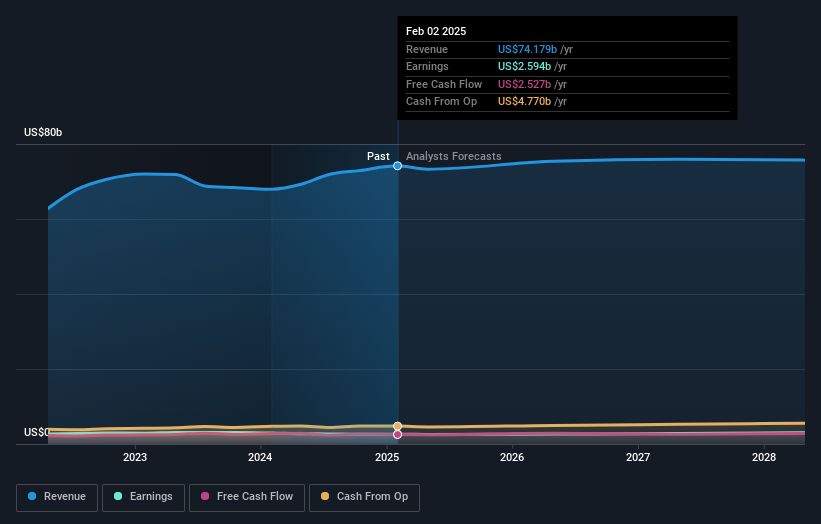The image size is (821, 524).
Task: Select the 2027 x-axis label
Action: click(638, 457)
